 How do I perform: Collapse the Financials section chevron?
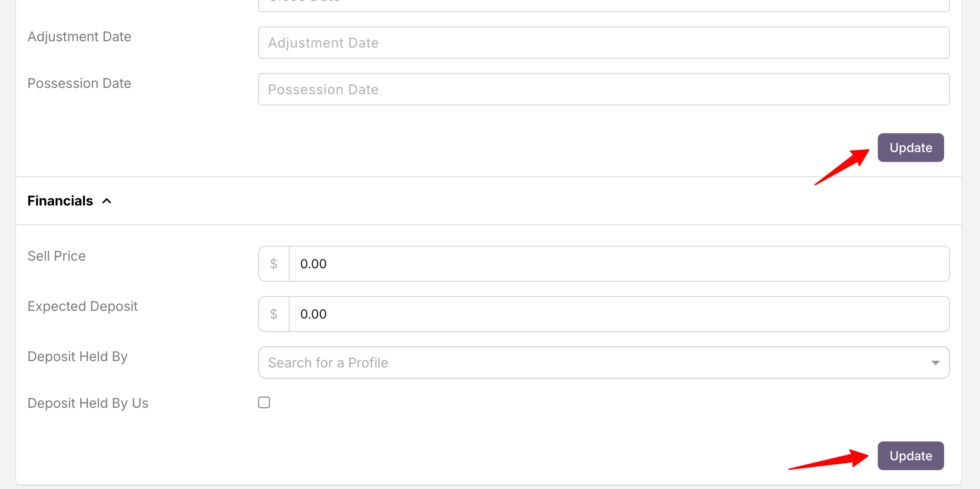tap(107, 201)
